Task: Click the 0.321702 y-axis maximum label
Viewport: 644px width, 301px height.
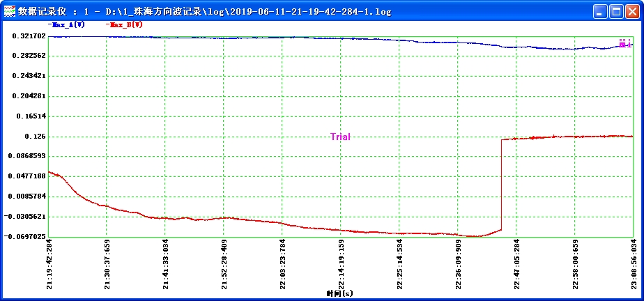Action: tap(29, 36)
